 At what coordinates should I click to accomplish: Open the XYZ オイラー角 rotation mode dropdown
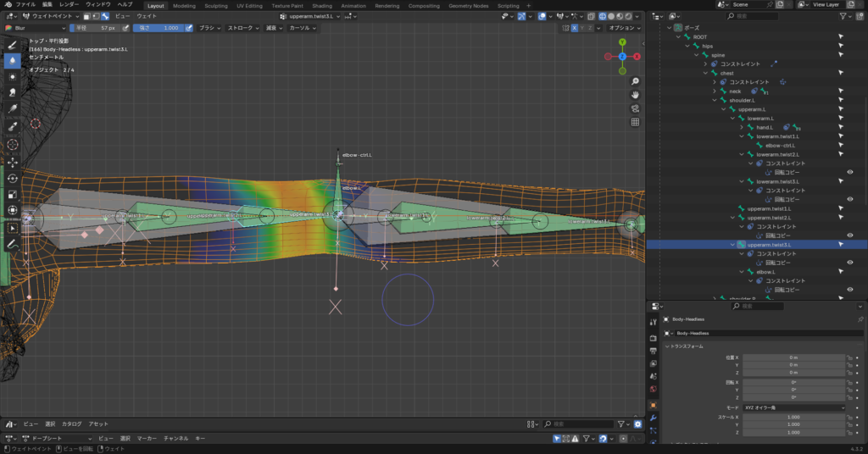pyautogui.click(x=793, y=407)
